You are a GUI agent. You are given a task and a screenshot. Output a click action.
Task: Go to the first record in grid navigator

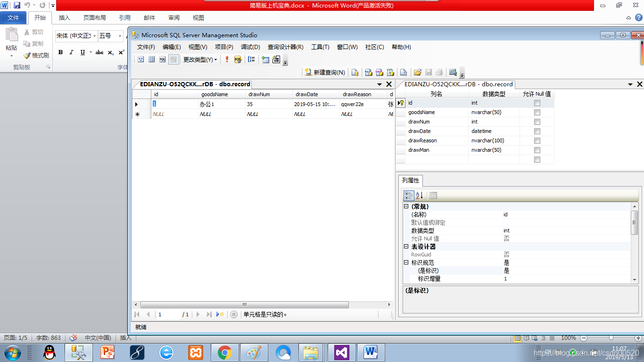137,314
